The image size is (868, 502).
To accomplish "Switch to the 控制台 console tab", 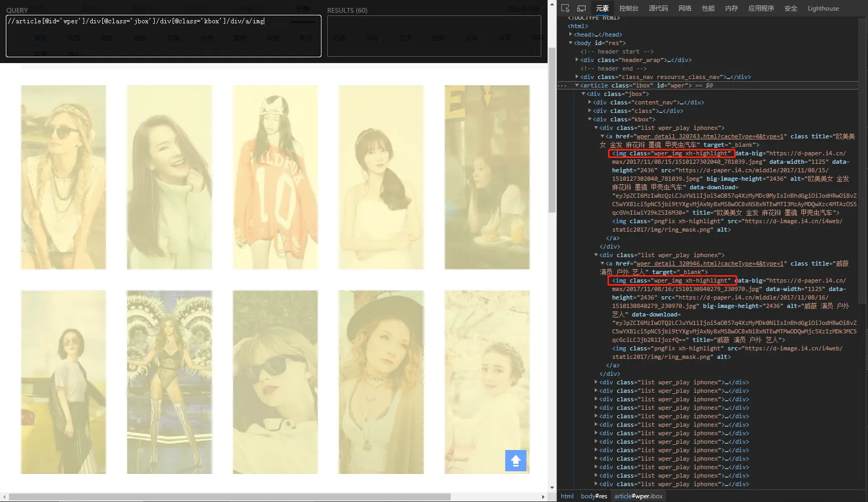I will click(629, 8).
